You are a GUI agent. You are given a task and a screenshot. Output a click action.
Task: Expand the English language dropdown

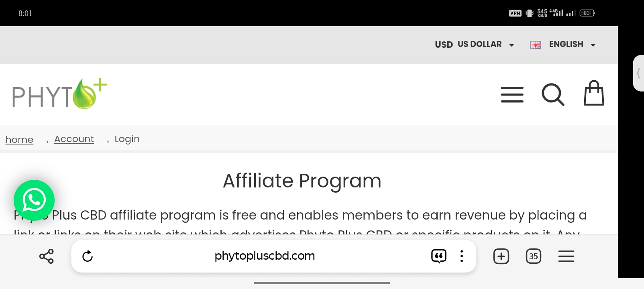572,45
